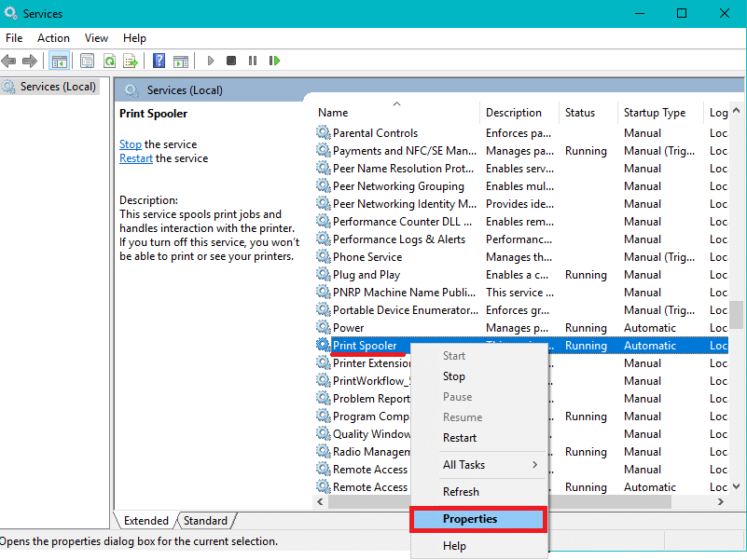Screen dimensions: 747x560
Task: Click the Stop the service link
Action: coord(131,144)
